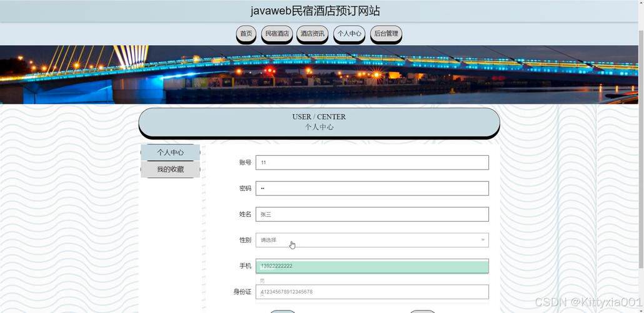Open the 性别 gender dropdown
The image size is (644, 313).
372,240
